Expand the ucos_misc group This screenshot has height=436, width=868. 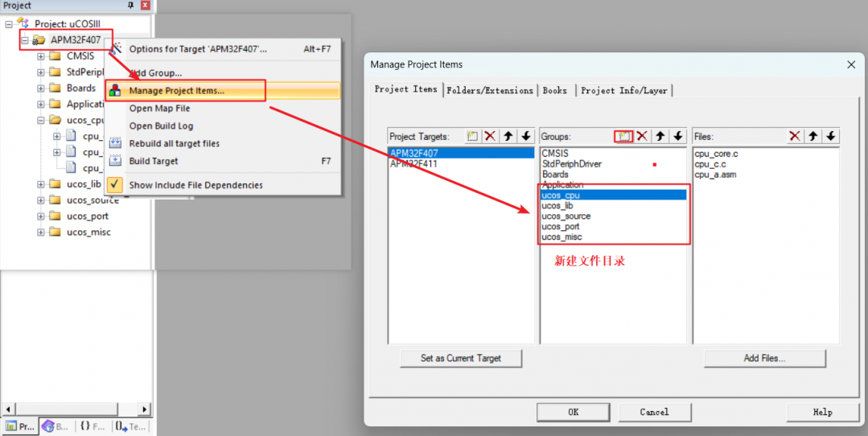[40, 232]
